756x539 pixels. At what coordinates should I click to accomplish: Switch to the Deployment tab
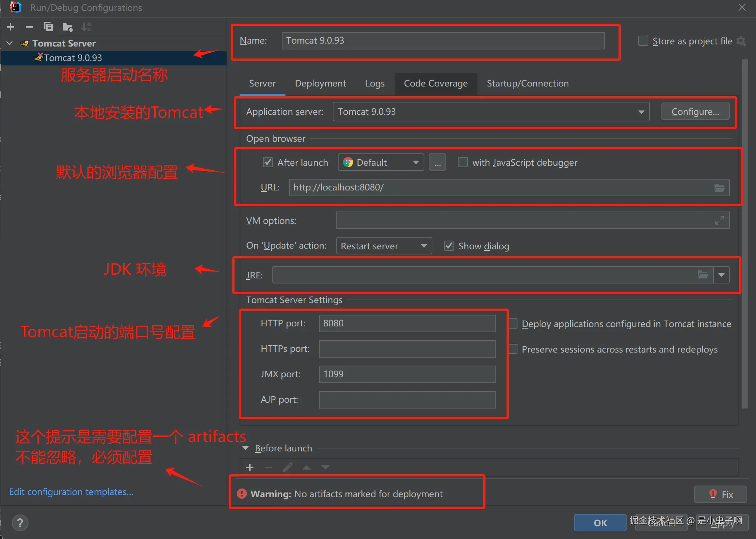[320, 83]
